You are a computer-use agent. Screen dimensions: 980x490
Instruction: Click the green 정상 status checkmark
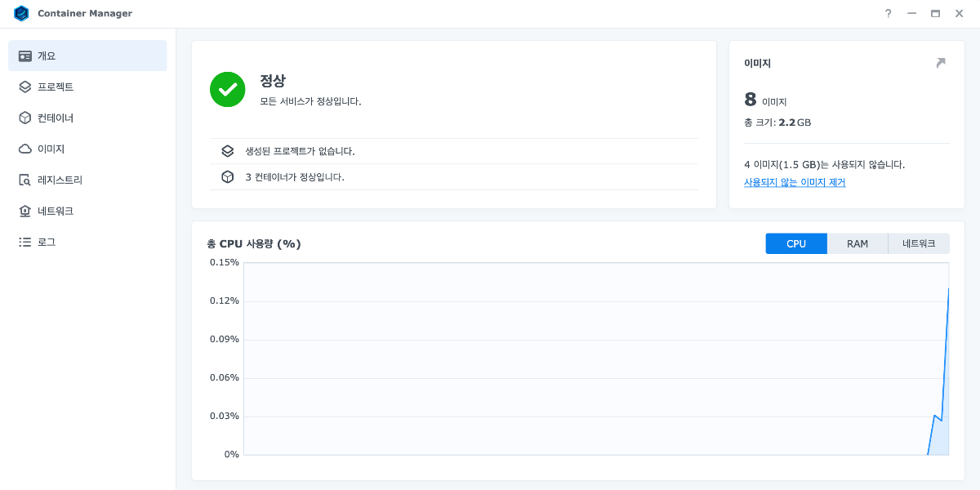228,90
